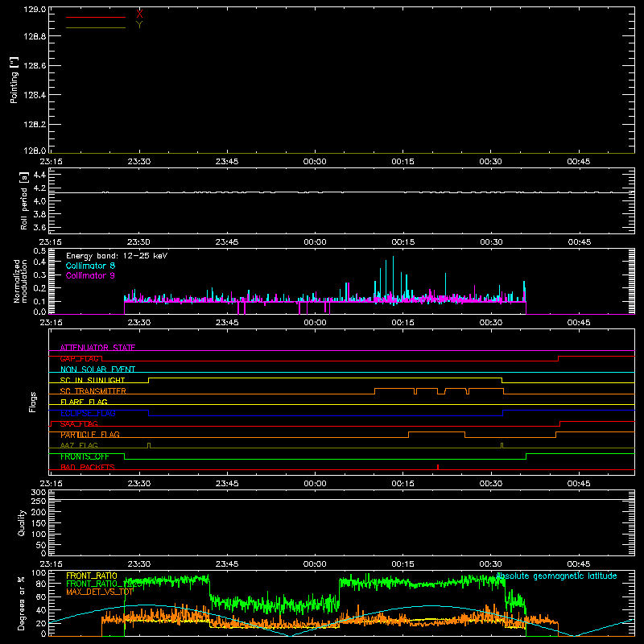Click the '300' quality axis tick label

pyautogui.click(x=39, y=493)
